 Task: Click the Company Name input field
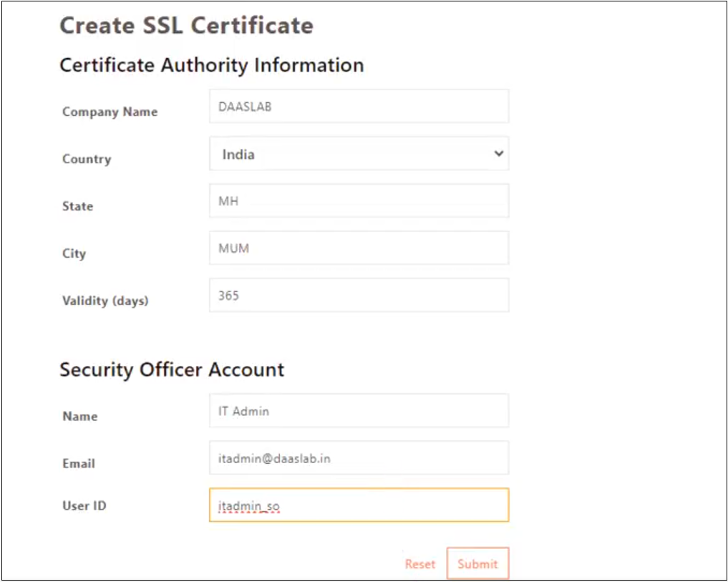click(359, 107)
